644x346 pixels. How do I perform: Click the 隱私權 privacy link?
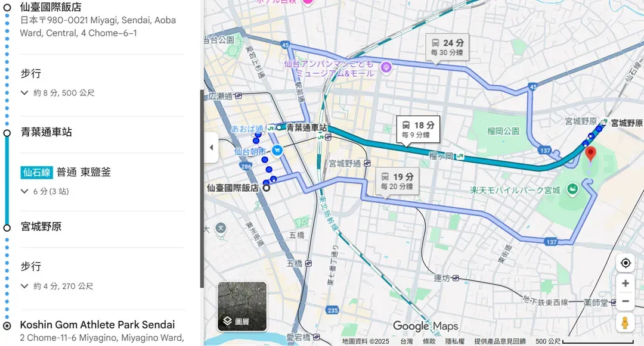click(x=454, y=341)
